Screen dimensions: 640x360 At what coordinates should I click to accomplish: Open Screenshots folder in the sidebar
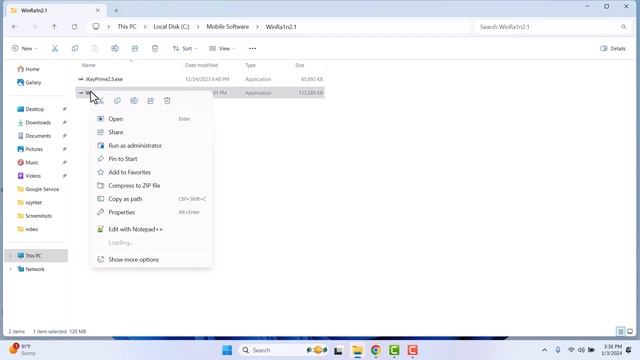tap(36, 216)
